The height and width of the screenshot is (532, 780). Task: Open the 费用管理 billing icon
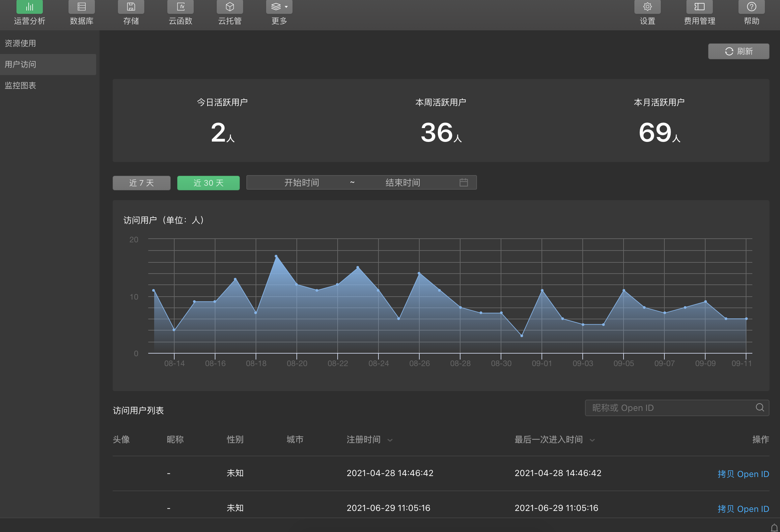[x=699, y=7]
